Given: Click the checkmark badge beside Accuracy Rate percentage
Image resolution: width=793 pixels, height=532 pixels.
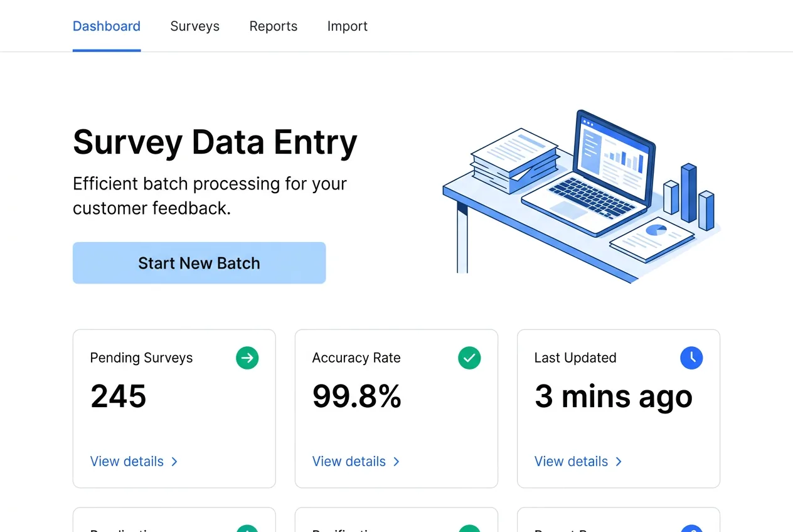Looking at the screenshot, I should coord(469,358).
